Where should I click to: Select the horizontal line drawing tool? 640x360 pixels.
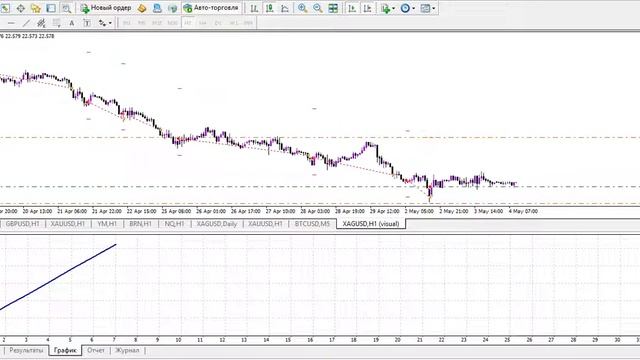point(11,23)
